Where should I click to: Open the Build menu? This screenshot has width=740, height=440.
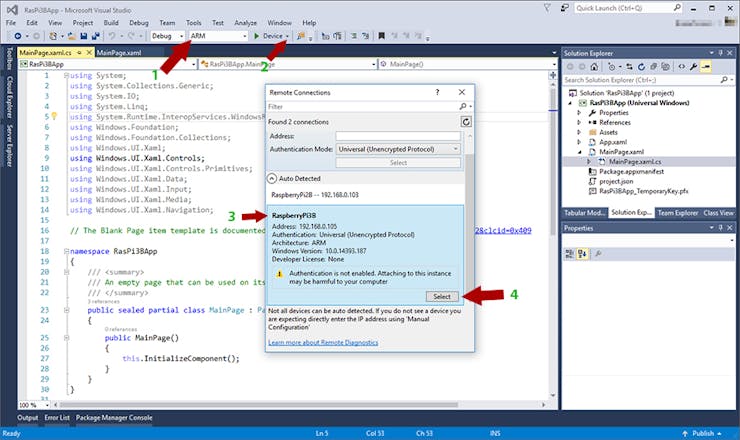(x=111, y=23)
